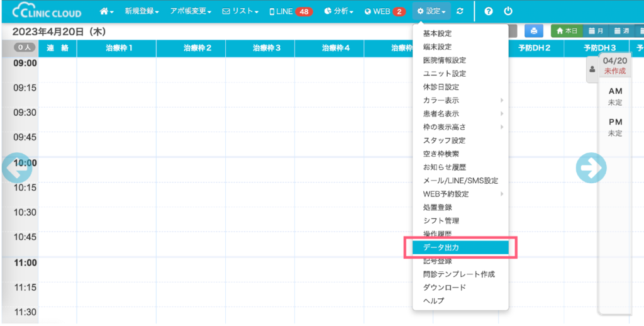Viewport: 644px width, 326px height.
Task: Click the home icon in the top bar
Action: [106, 11]
